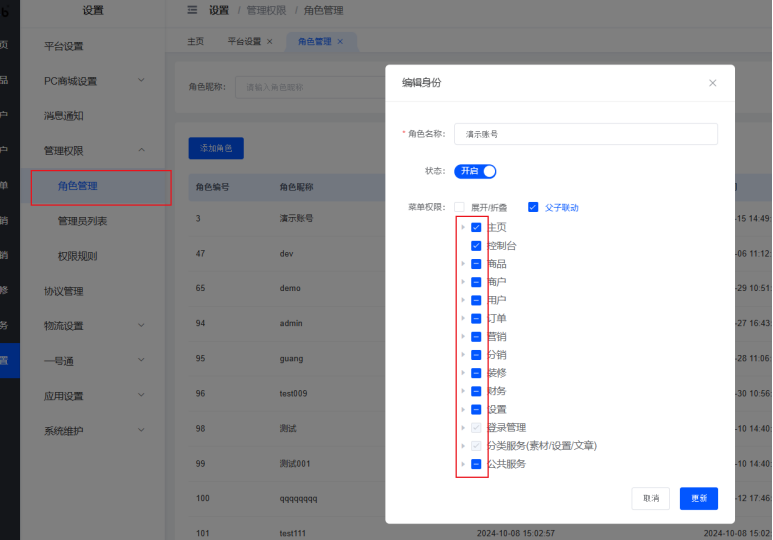The image size is (773, 540).
Task: Uncheck the 父子联动 checkbox
Action: [533, 207]
